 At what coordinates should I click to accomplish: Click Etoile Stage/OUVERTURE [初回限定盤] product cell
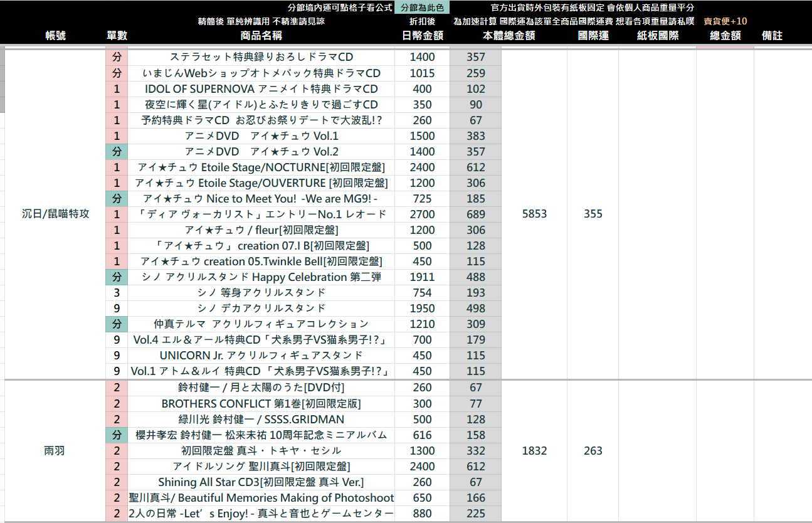tap(261, 183)
